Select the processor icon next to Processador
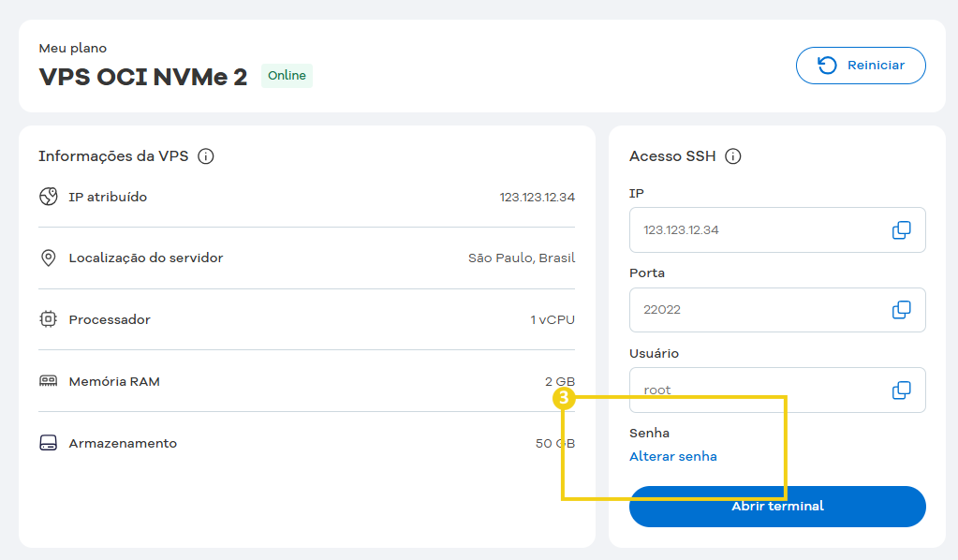 (48, 319)
